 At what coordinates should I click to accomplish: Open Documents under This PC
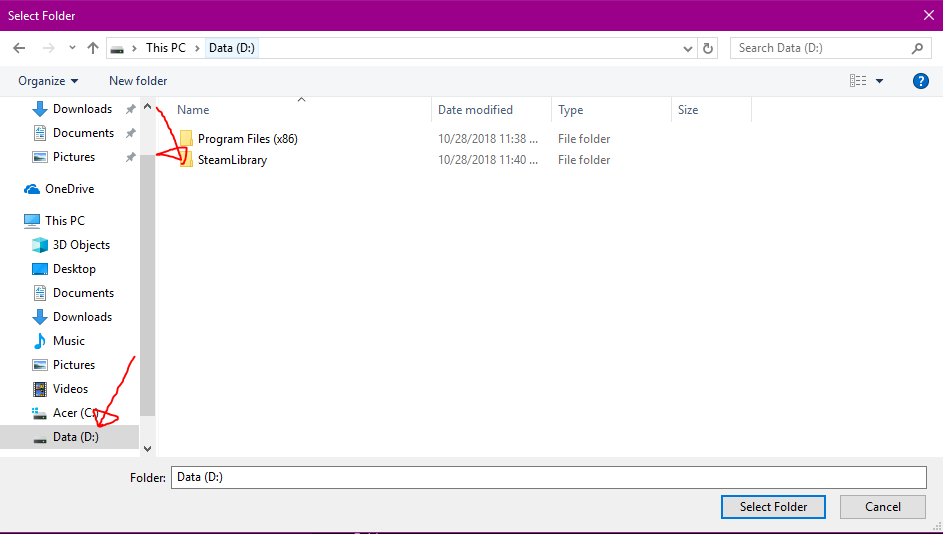click(x=73, y=293)
